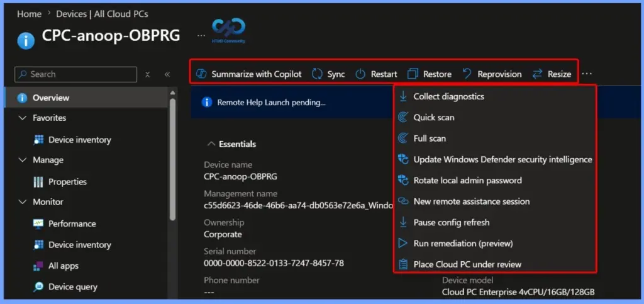
Task: Click the Ownership value Corporate
Action: 223,235
